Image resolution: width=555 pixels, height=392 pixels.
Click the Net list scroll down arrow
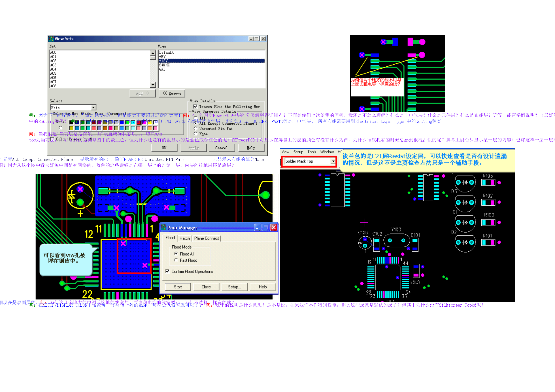(153, 85)
